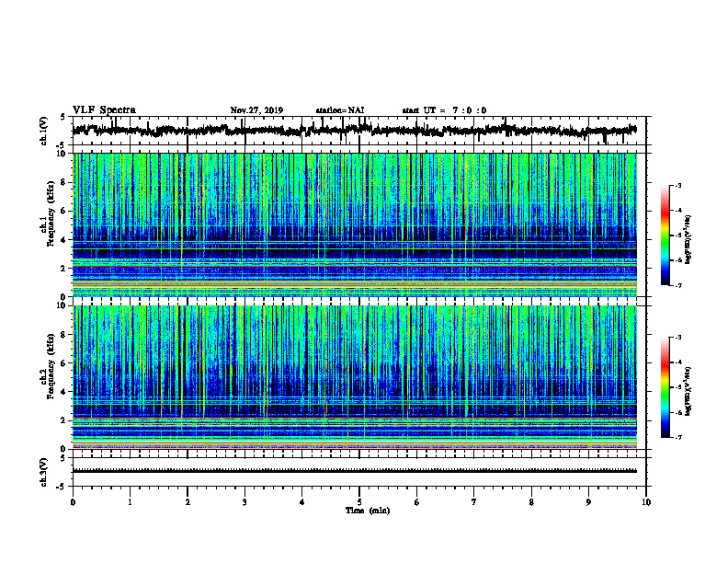Click the "4" time axis tick label
This screenshot has width=728, height=563.
pyautogui.click(x=302, y=502)
